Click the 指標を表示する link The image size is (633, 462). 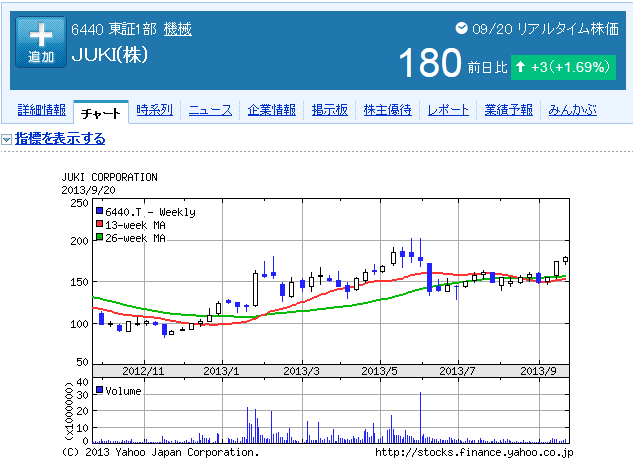(x=60, y=139)
